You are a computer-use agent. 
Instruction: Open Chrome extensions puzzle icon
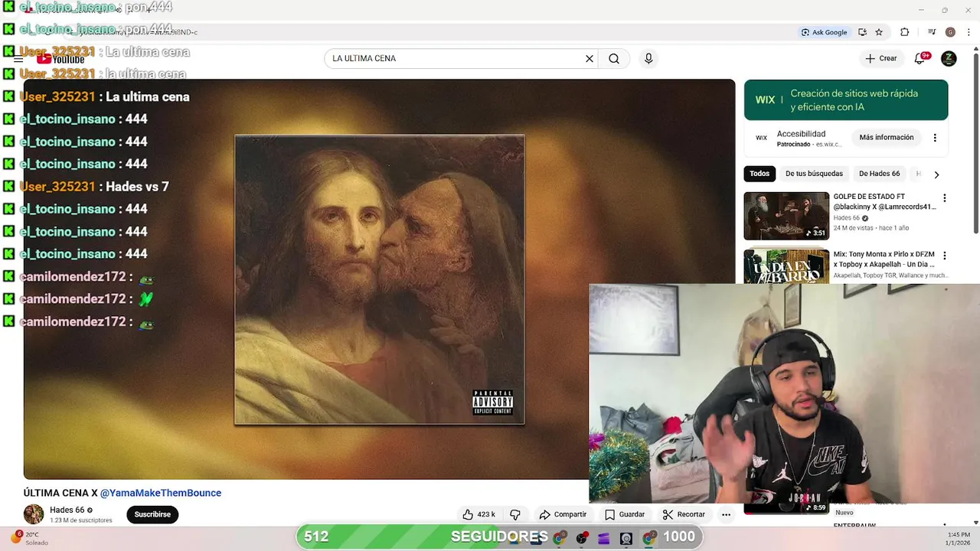904,32
